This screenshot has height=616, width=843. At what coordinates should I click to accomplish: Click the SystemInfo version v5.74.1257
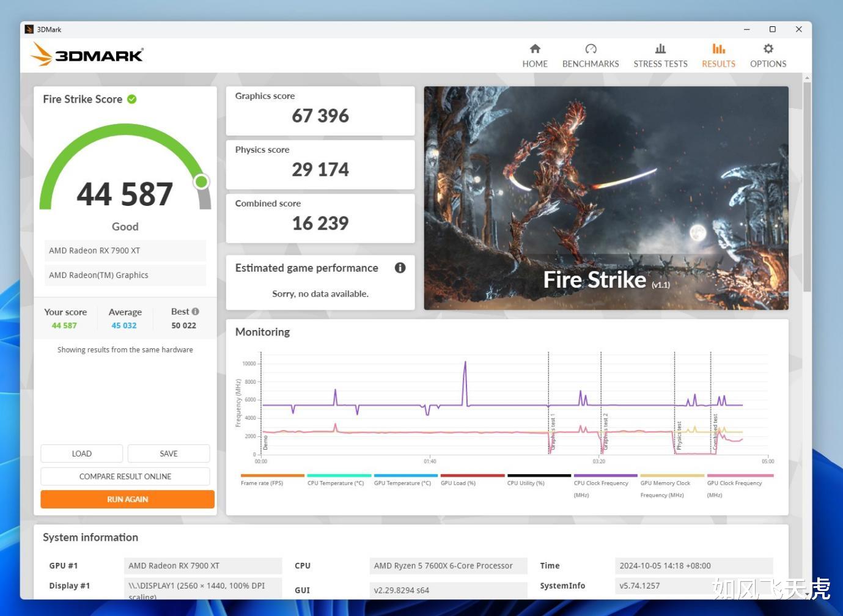tap(694, 585)
